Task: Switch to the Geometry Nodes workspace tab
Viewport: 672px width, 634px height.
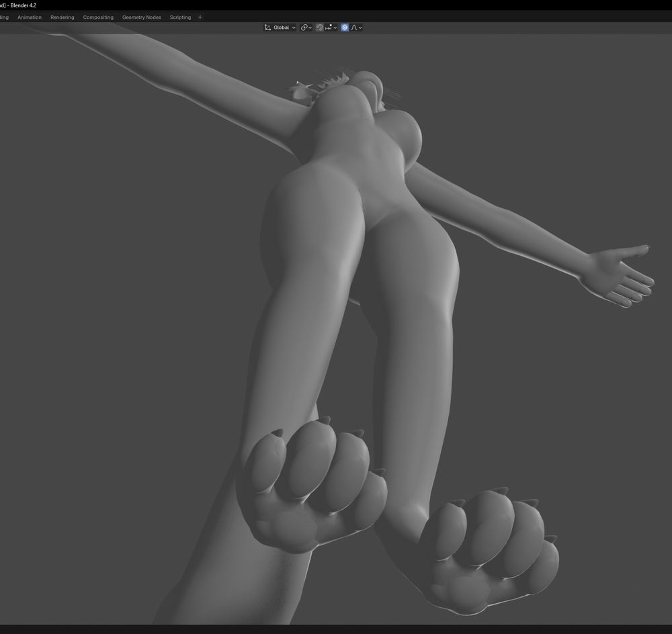Action: (141, 17)
